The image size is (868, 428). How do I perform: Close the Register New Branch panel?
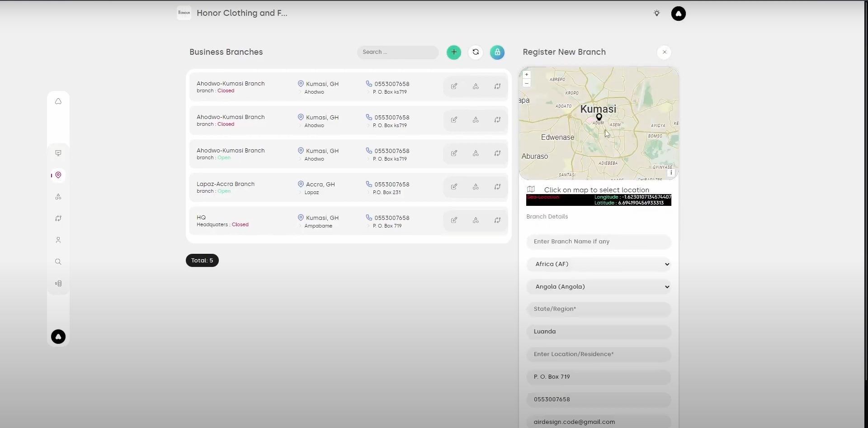tap(664, 52)
